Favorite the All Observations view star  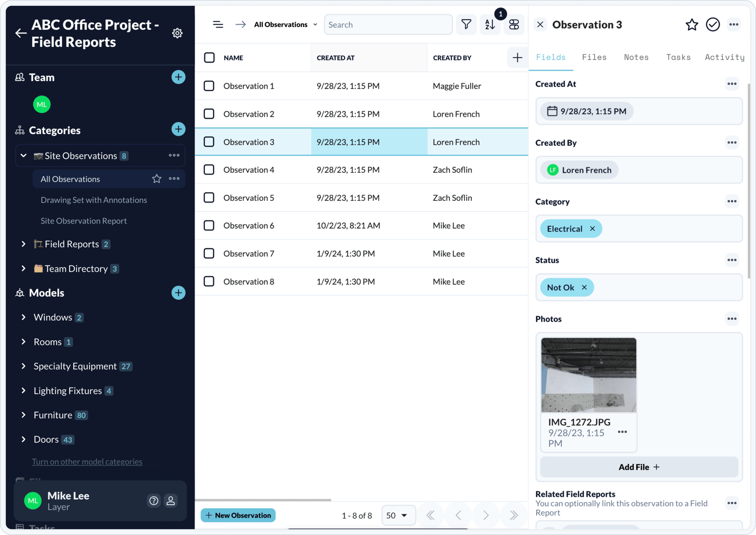pyautogui.click(x=157, y=179)
